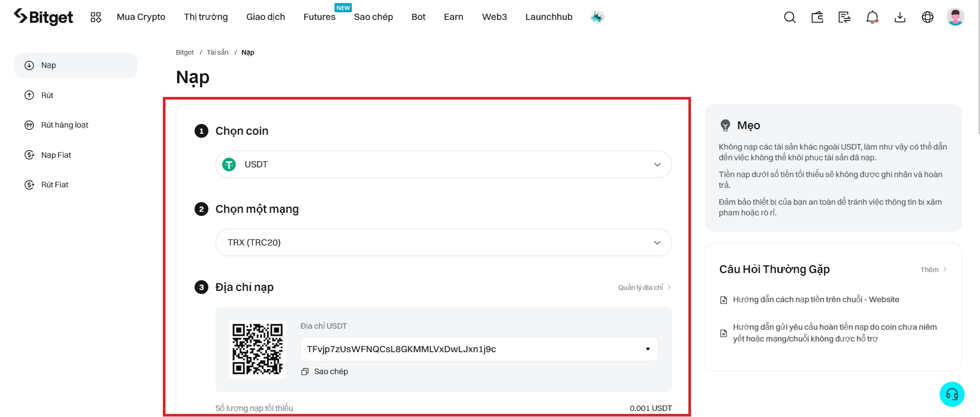Image resolution: width=980 pixels, height=417 pixels.
Task: Click the Sao chép copy address button
Action: point(325,372)
